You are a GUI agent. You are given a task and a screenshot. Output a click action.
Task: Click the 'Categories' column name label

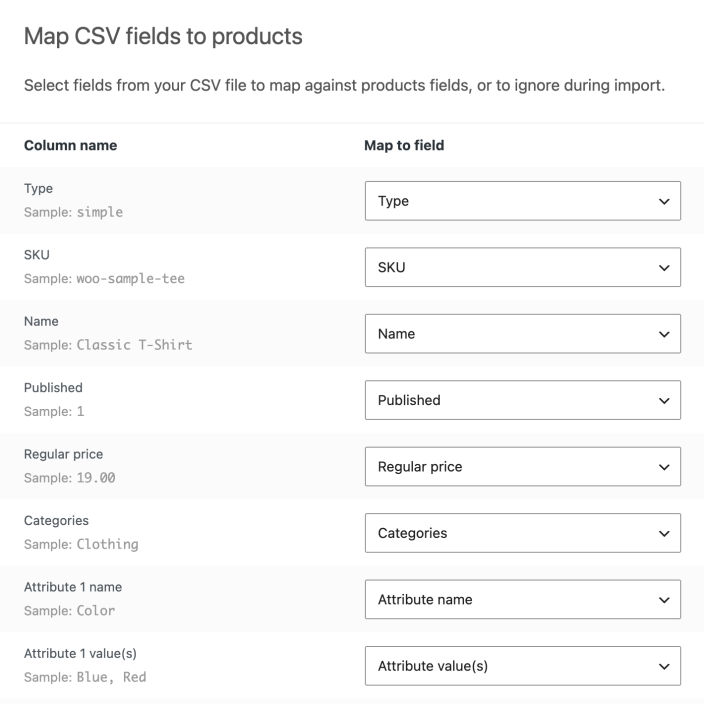pos(56,520)
